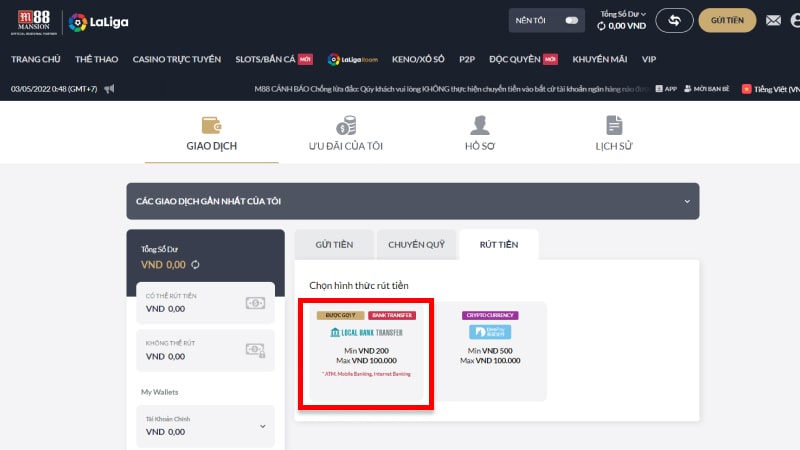Click the APP download link
800x450 pixels.
666,89
